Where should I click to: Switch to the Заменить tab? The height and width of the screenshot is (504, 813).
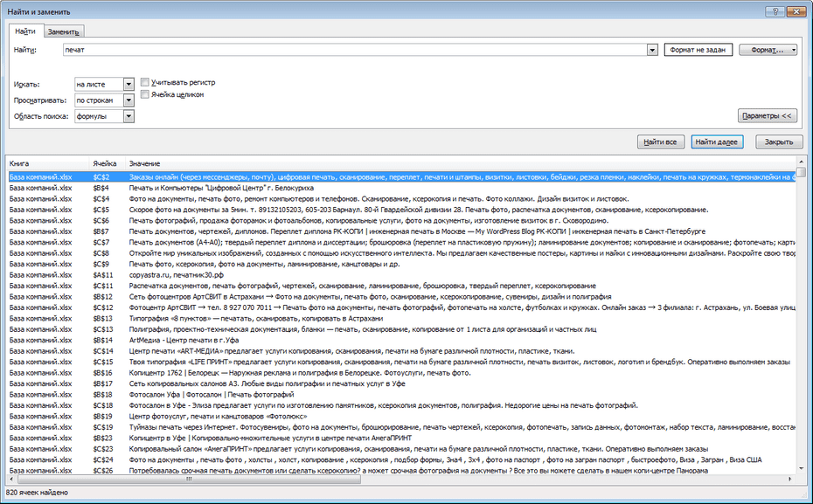[63, 31]
